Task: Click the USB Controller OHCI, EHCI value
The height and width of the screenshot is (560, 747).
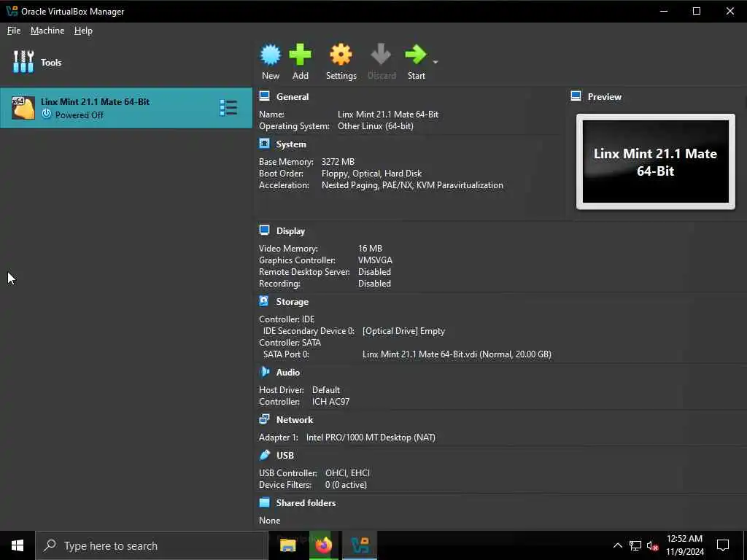Action: pos(347,472)
